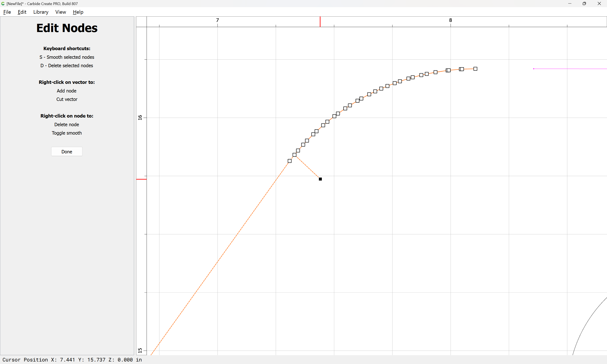Click ruler label 15 on left ruler
This screenshot has height=364, width=607.
pos(140,351)
